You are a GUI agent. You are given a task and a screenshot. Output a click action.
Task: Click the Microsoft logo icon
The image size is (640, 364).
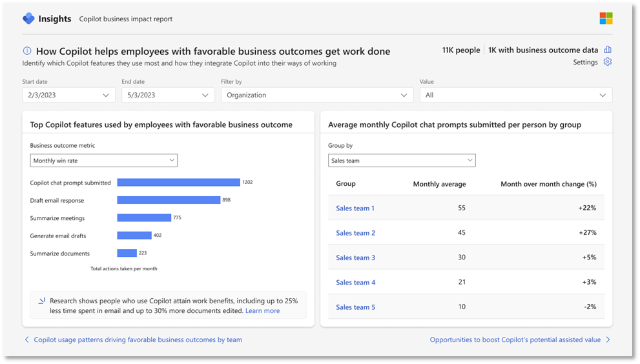coord(606,18)
